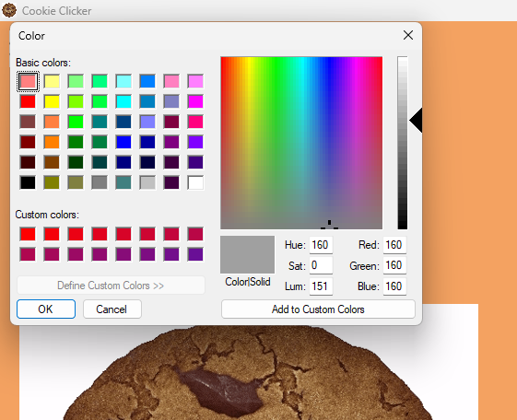Click the Blue value field
Screen dimensions: 517x420
click(394, 286)
